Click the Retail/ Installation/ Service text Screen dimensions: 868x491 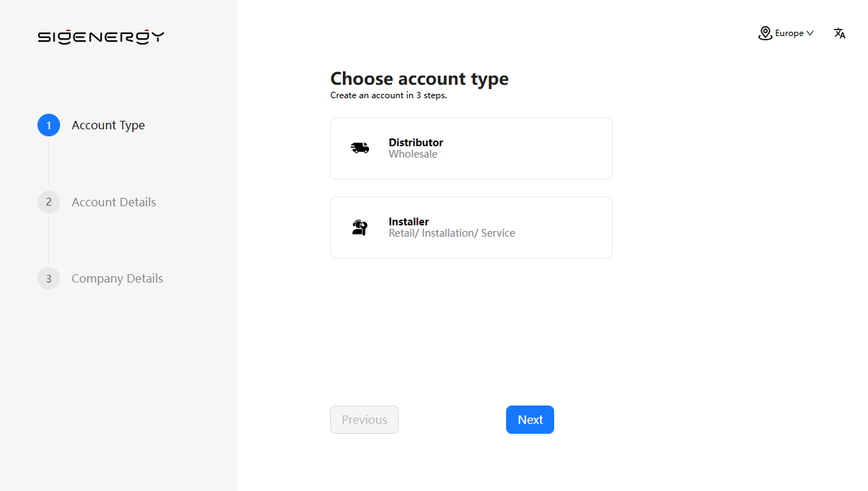point(452,233)
